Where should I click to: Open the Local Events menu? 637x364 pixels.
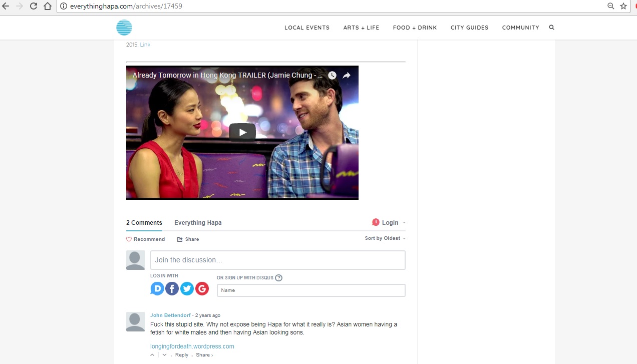tap(307, 28)
